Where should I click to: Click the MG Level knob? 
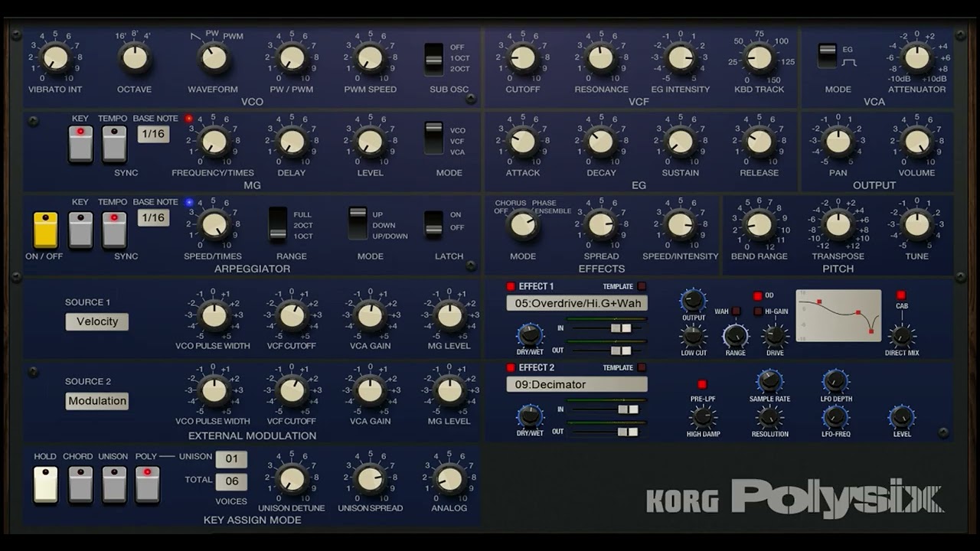click(370, 142)
